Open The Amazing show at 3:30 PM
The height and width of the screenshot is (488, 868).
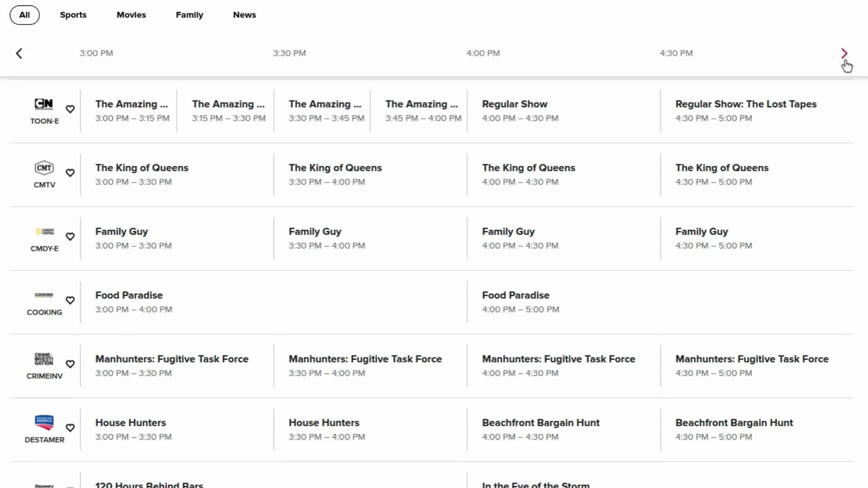[x=322, y=111]
